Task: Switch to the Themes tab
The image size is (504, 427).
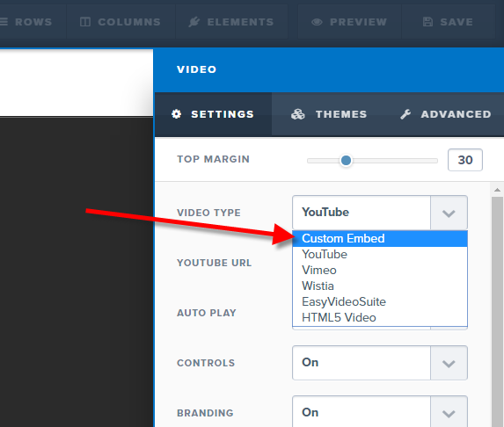Action: point(329,114)
